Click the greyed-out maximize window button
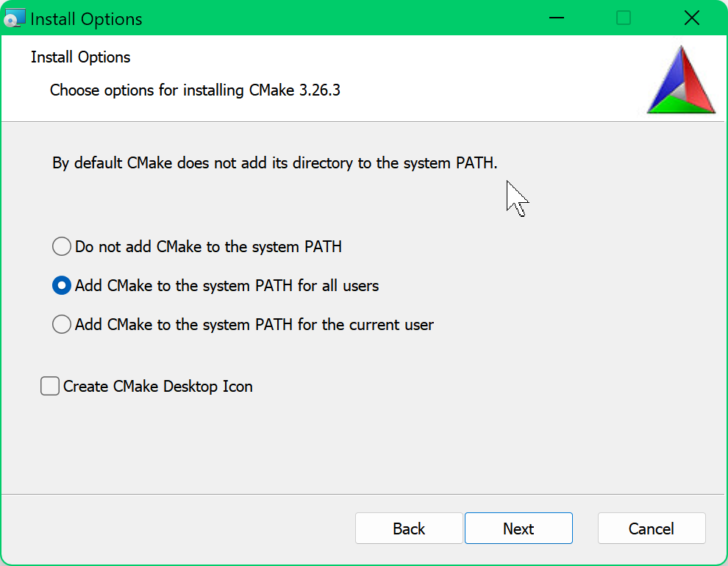Screen dimensions: 728x566 click(x=624, y=18)
